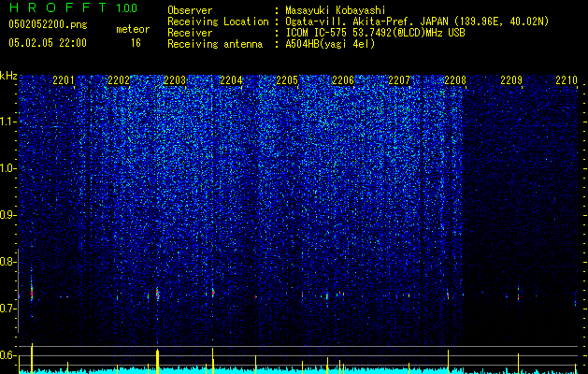Click the 2204 time marker
Screen dimensions: 588x374
231,80
